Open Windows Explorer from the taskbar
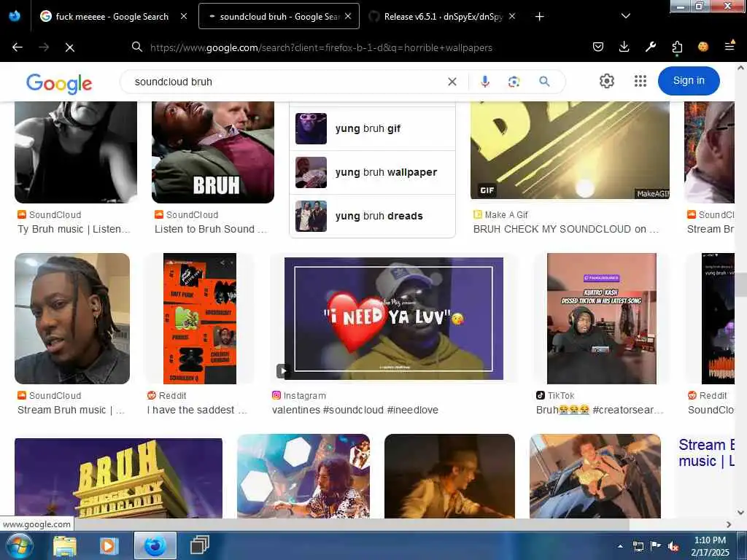 click(x=65, y=545)
